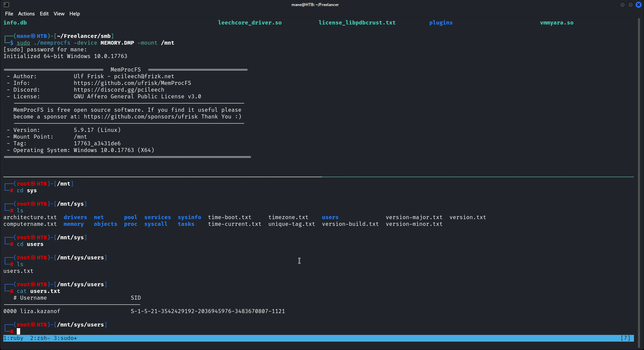Click the pool directory
Viewport: 644px width, 350px height.
click(131, 217)
